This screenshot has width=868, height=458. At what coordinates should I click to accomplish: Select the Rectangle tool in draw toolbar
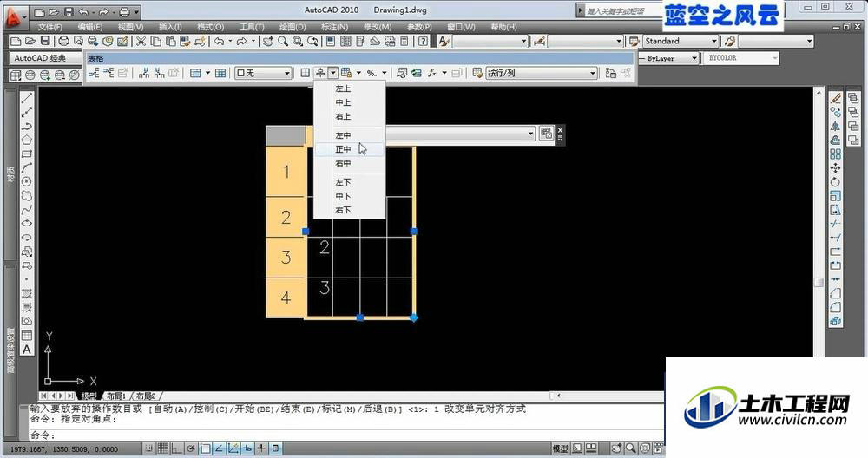[x=27, y=154]
